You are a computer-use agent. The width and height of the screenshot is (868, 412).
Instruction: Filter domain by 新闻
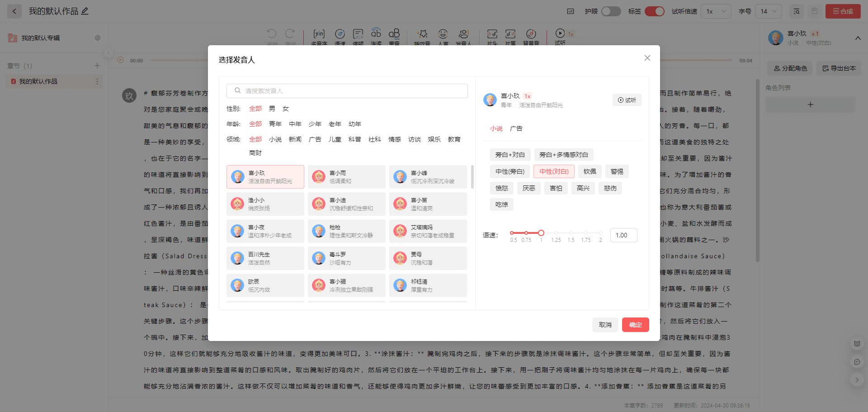click(295, 139)
